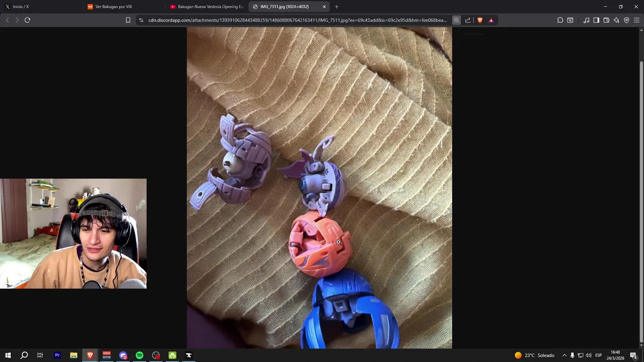Click the microphone tray icon

[x=572, y=355]
